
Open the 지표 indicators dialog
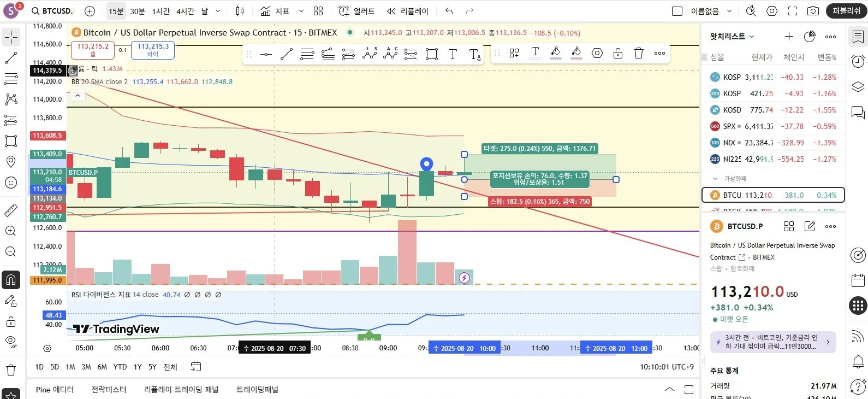(275, 11)
